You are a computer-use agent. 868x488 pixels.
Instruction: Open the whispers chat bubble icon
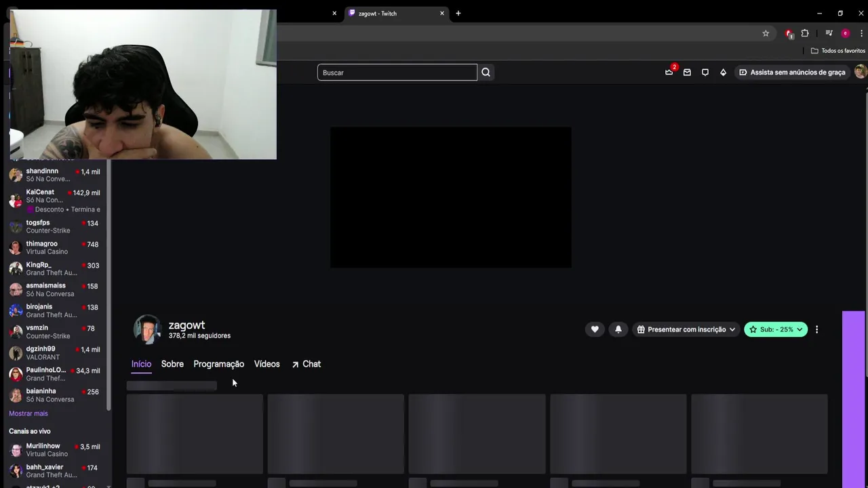pyautogui.click(x=705, y=73)
